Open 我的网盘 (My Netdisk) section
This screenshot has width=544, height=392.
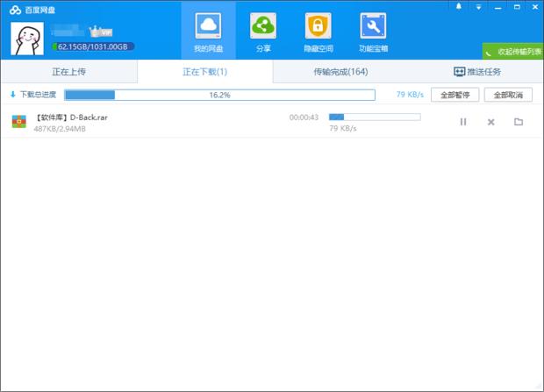208,32
